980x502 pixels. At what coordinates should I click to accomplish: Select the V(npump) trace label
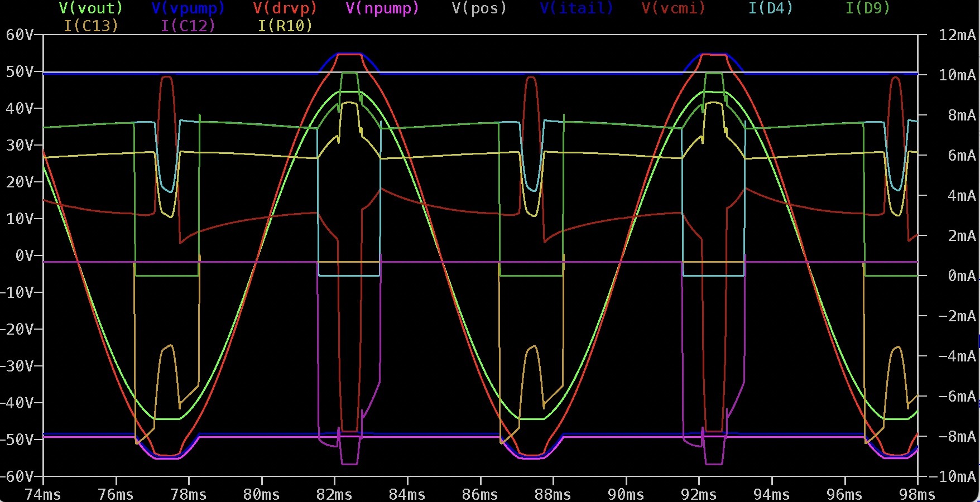382,8
